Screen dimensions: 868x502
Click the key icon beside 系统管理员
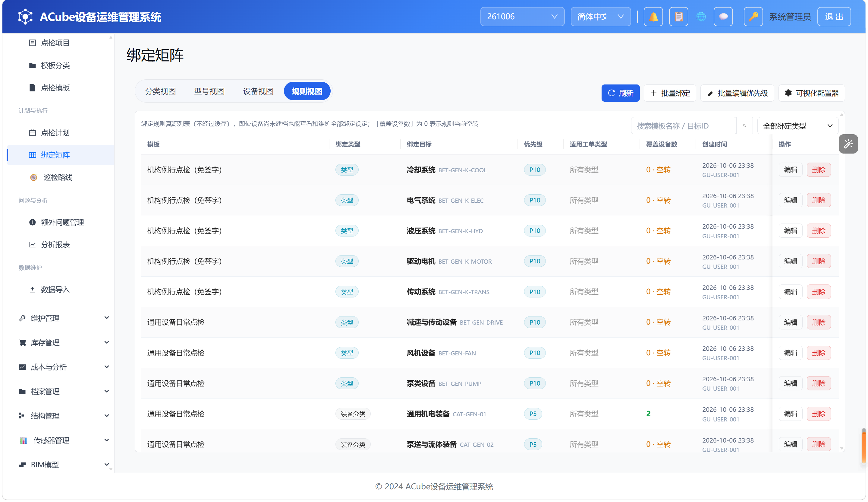coord(753,17)
